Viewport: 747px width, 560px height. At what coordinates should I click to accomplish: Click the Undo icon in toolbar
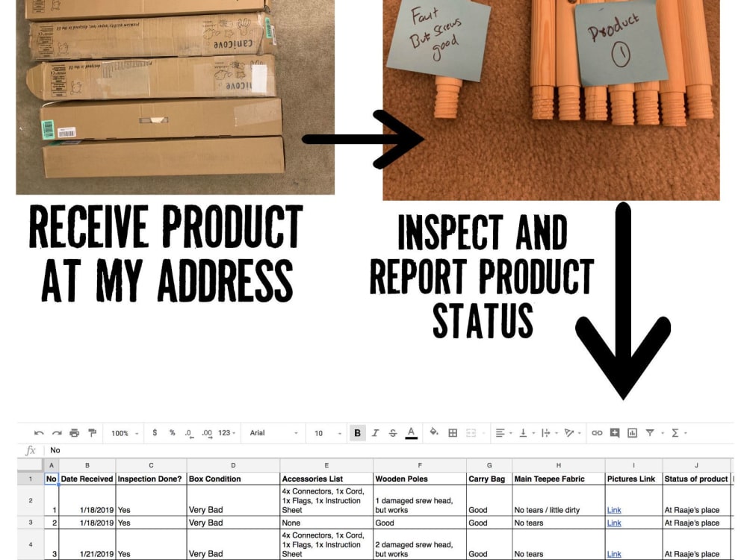(39, 433)
